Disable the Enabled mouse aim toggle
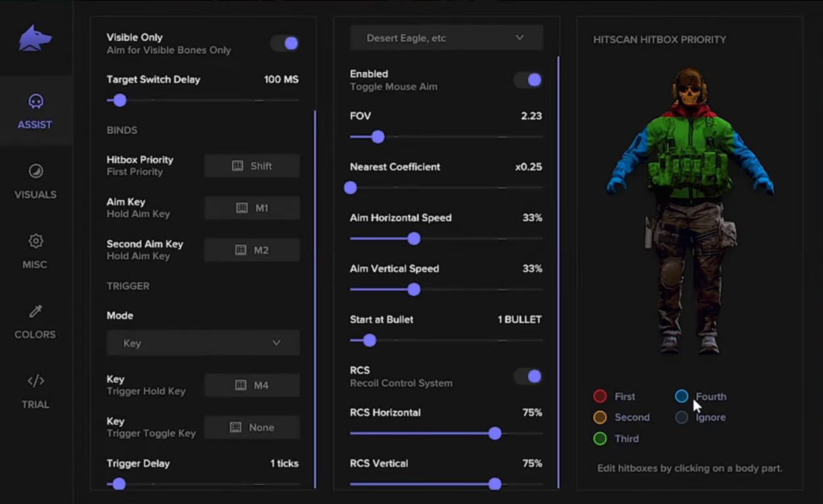823x504 pixels. pos(528,80)
